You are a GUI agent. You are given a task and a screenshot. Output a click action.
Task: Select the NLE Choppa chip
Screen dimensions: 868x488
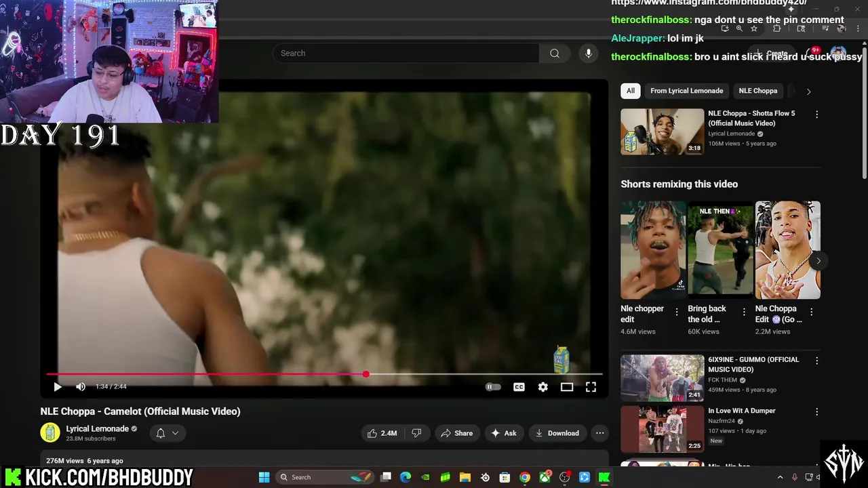tap(757, 91)
